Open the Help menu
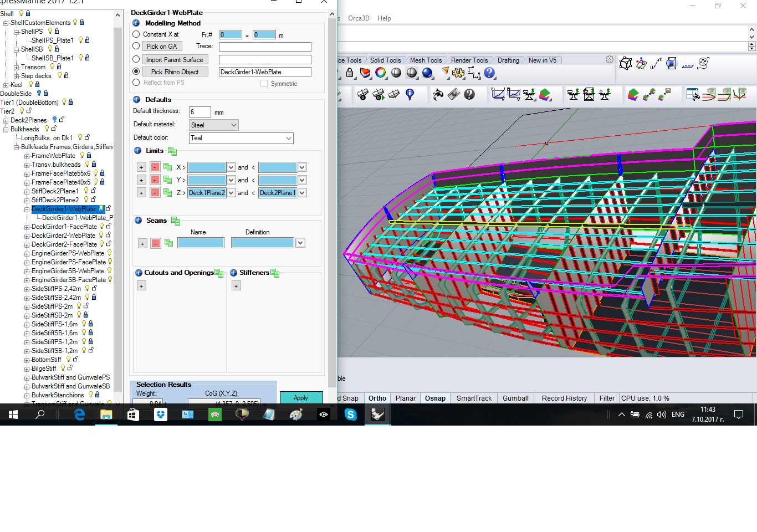 click(x=384, y=18)
